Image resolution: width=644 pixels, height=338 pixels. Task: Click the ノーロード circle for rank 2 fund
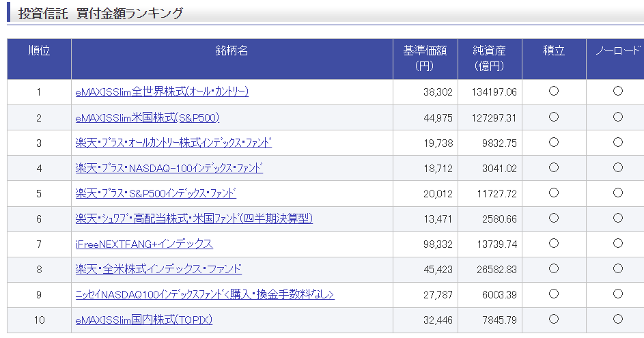point(618,117)
